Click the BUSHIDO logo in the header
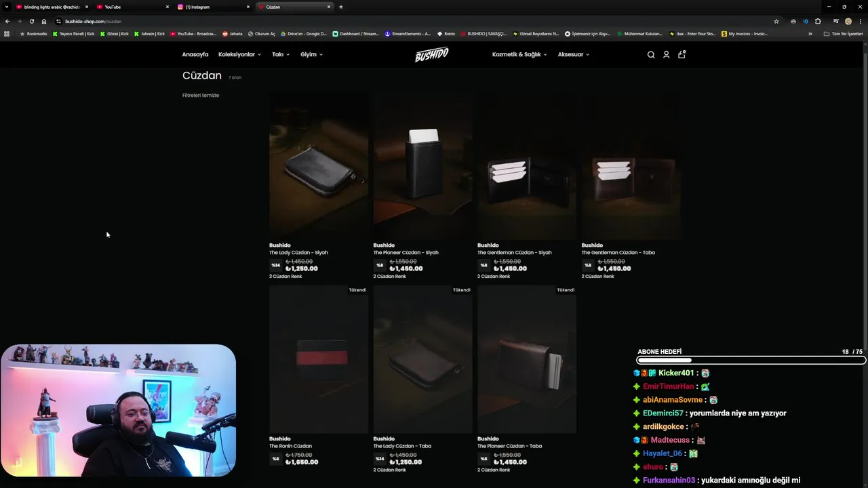 tap(431, 55)
